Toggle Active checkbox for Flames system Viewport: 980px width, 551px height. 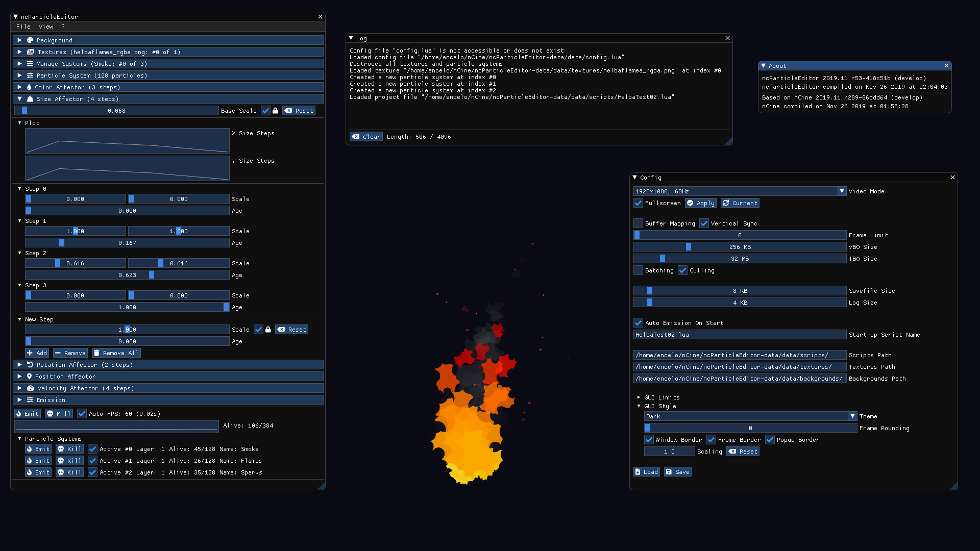pyautogui.click(x=92, y=461)
